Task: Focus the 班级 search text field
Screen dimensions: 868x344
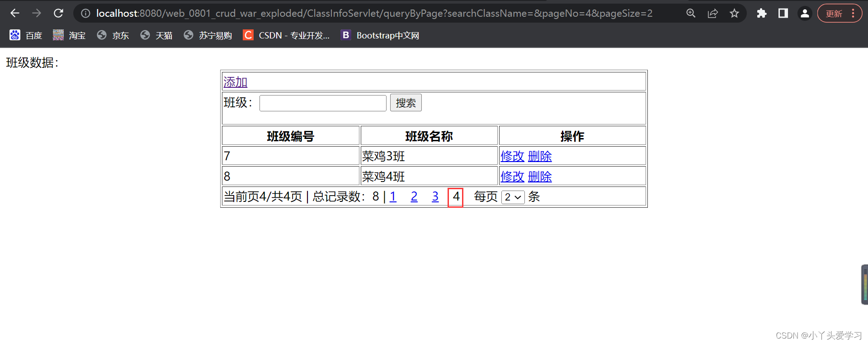Action: click(323, 103)
